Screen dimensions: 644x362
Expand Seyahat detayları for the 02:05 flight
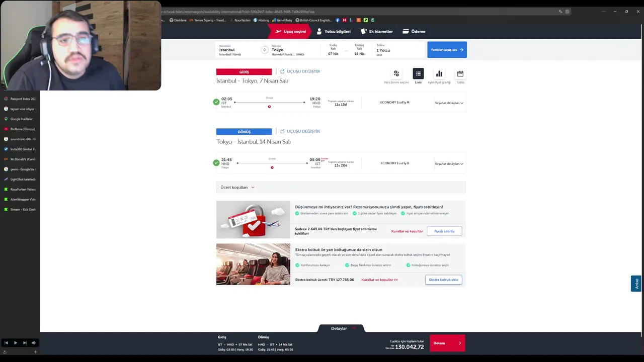(449, 103)
